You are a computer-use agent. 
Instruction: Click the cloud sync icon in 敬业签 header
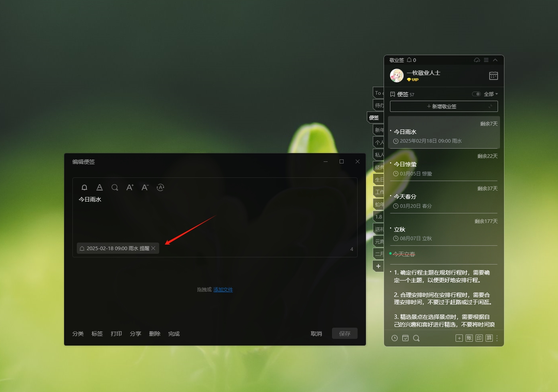tap(477, 60)
